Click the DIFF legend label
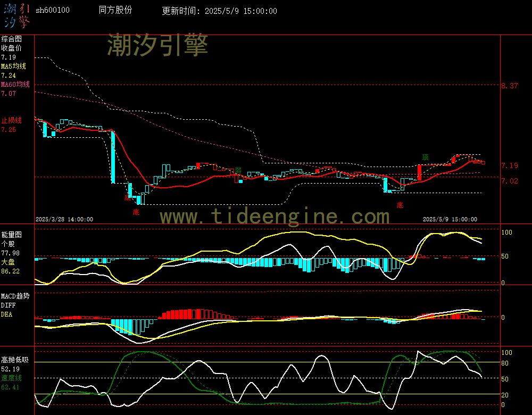Screen dimensions: 532x415 8,305
